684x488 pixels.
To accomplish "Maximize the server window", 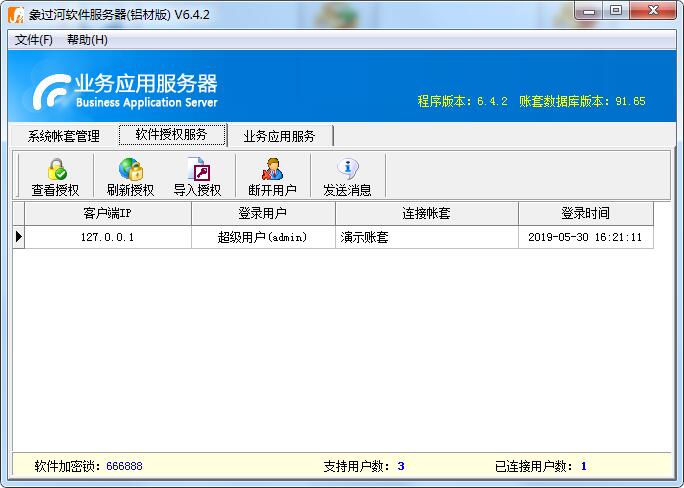I will (x=616, y=10).
